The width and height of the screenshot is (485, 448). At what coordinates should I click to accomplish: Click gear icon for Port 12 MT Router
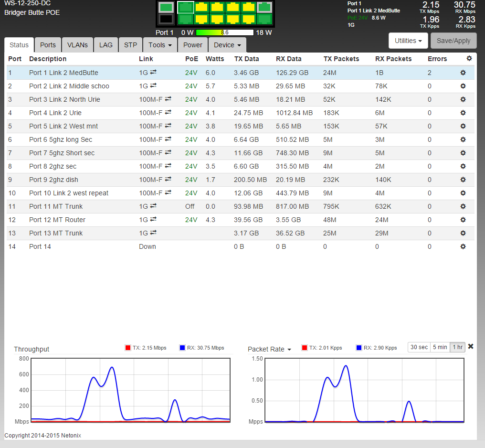(x=463, y=220)
